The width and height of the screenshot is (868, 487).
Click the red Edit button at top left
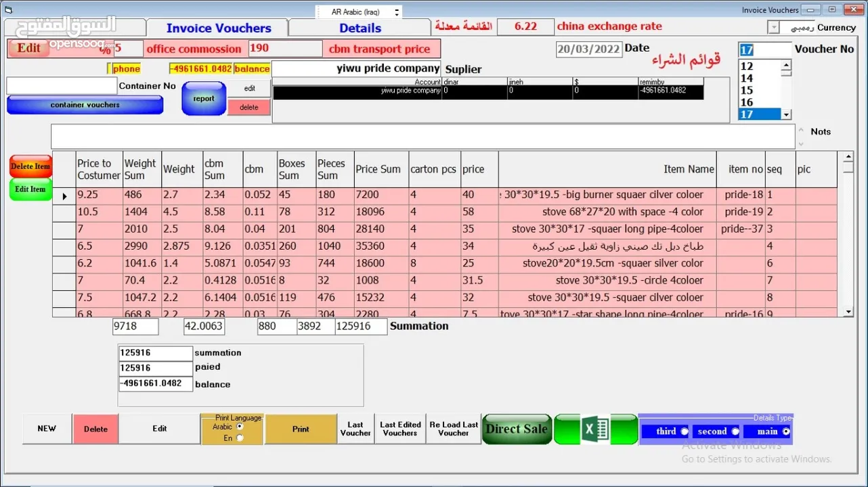point(28,48)
